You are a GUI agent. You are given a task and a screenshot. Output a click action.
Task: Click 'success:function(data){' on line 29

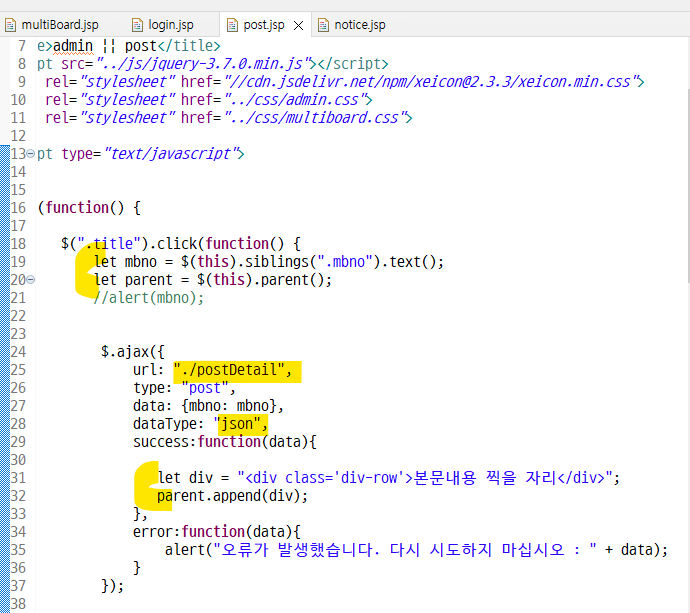click(x=225, y=442)
